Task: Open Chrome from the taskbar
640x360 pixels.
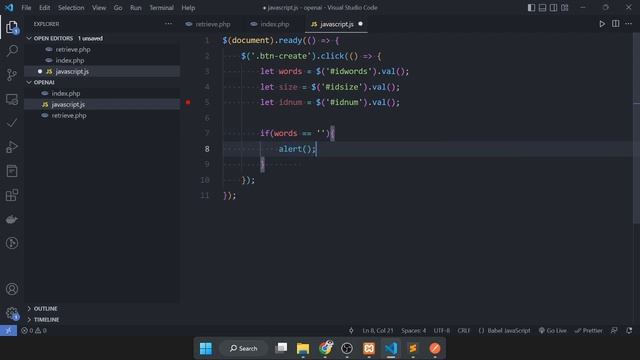Action: click(x=325, y=349)
